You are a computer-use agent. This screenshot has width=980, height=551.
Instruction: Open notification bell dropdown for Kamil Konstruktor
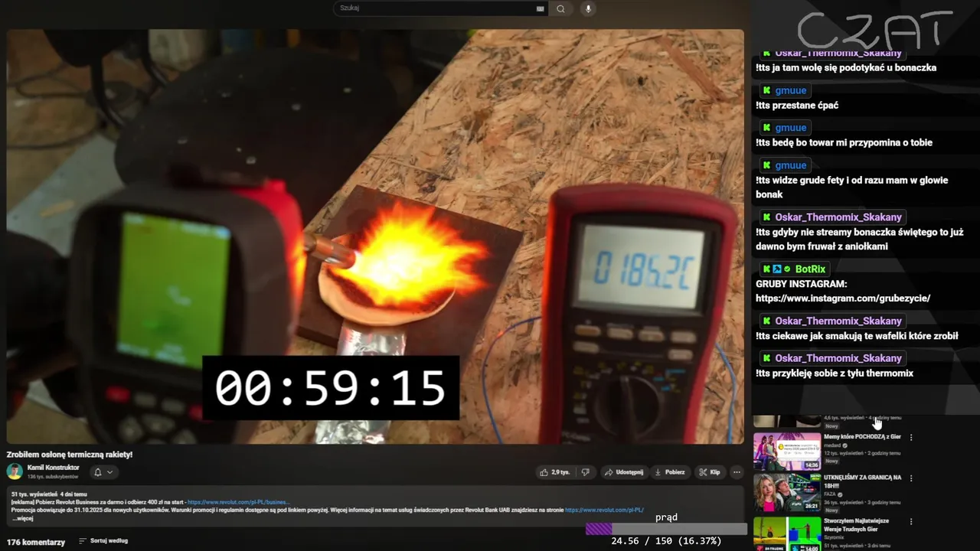(x=103, y=472)
